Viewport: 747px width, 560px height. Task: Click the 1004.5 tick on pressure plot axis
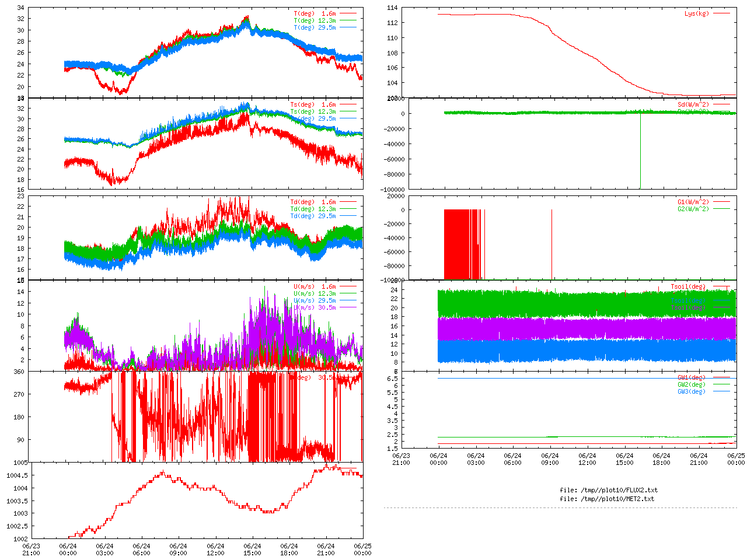(17, 475)
